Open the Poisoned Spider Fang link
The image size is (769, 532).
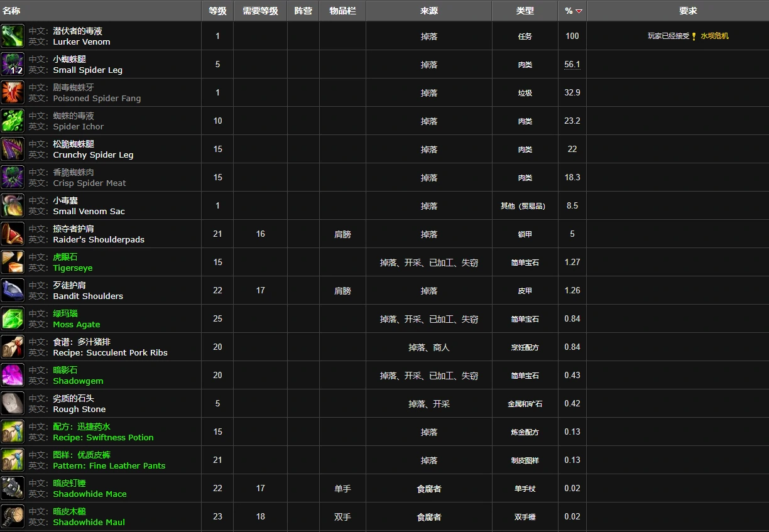97,99
